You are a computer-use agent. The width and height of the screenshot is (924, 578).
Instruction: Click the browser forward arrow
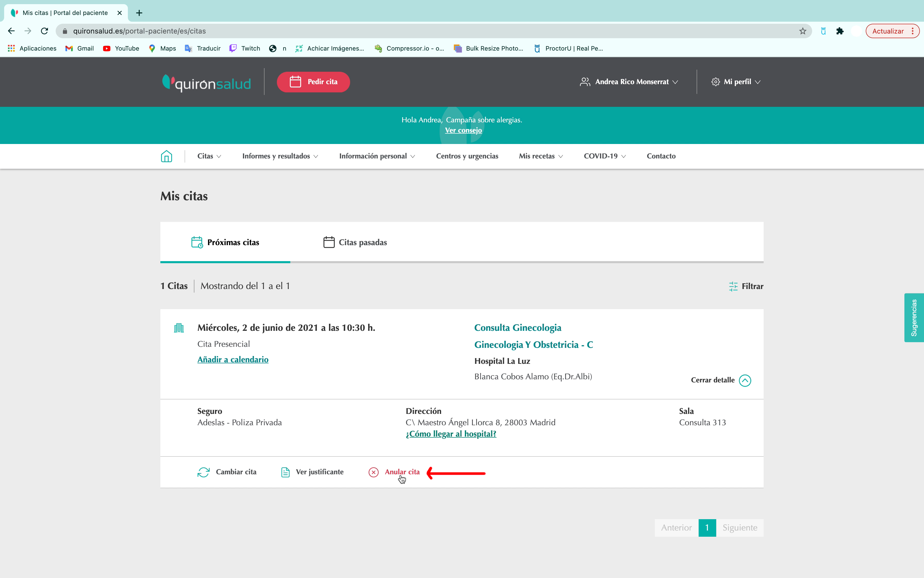28,31
